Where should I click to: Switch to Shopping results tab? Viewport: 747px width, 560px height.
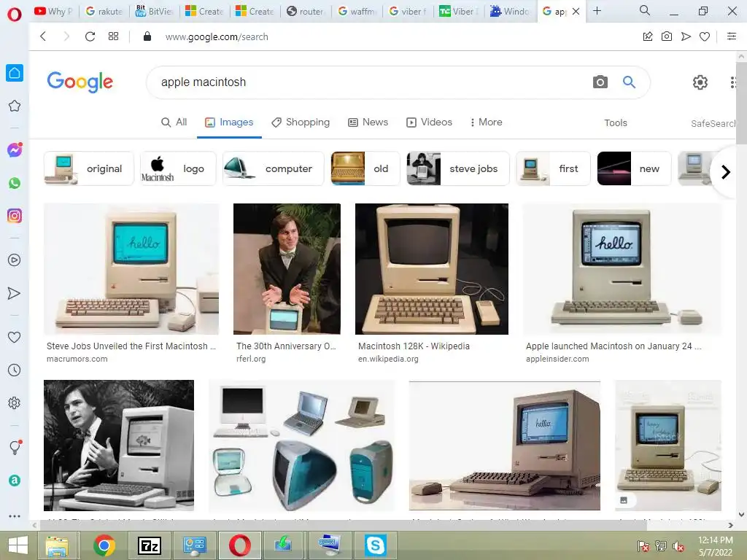point(301,122)
